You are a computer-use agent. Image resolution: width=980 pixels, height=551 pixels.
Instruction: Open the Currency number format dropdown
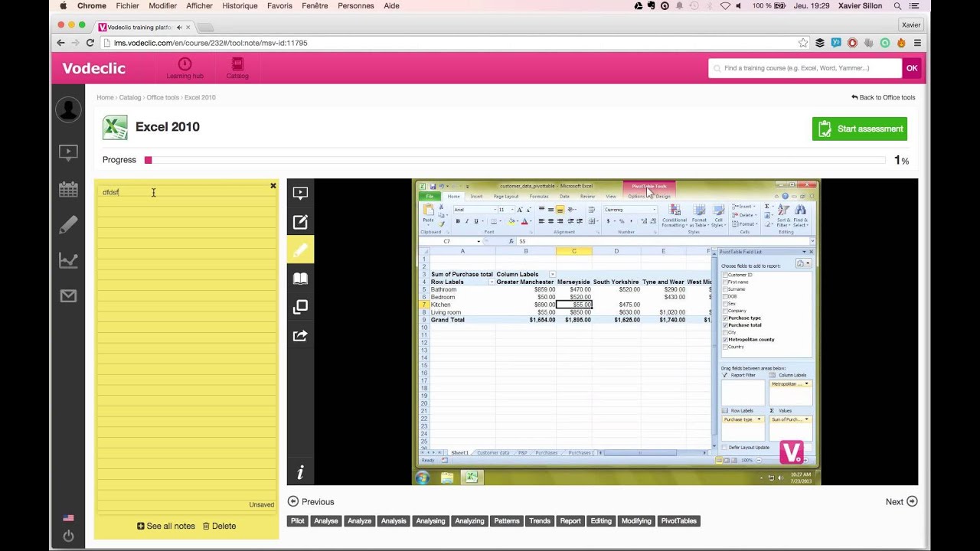(655, 210)
